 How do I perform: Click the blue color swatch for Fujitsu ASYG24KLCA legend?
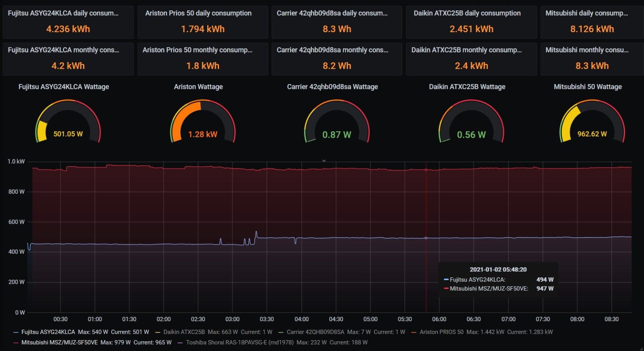pyautogui.click(x=16, y=332)
